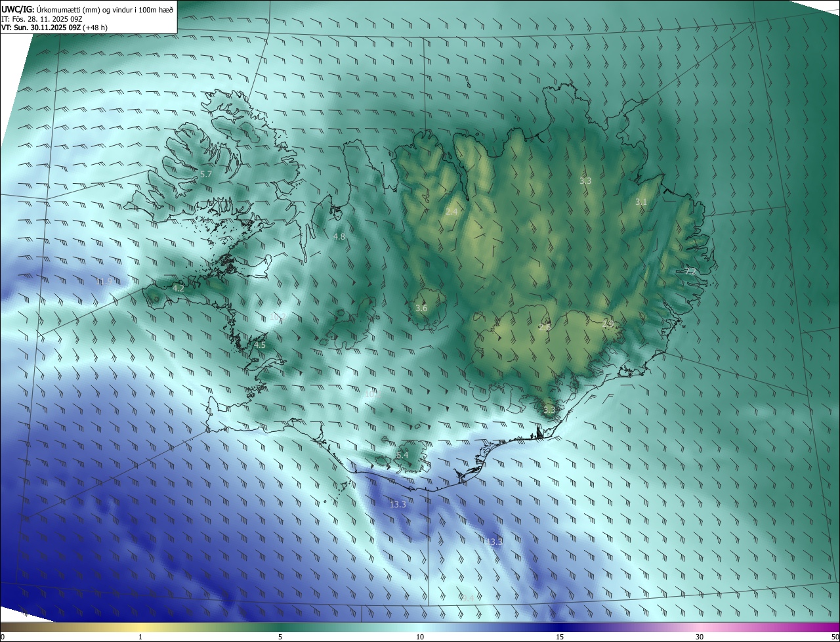Click the '10' tick on the color scale
Image resolution: width=840 pixels, height=642 pixels.
420,637
